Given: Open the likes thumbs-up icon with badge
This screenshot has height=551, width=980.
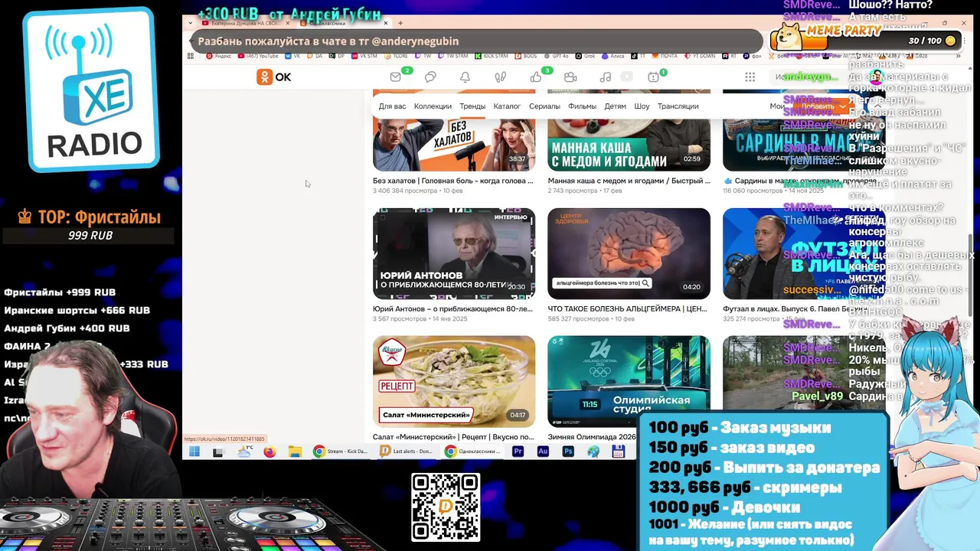Looking at the screenshot, I should click(536, 77).
